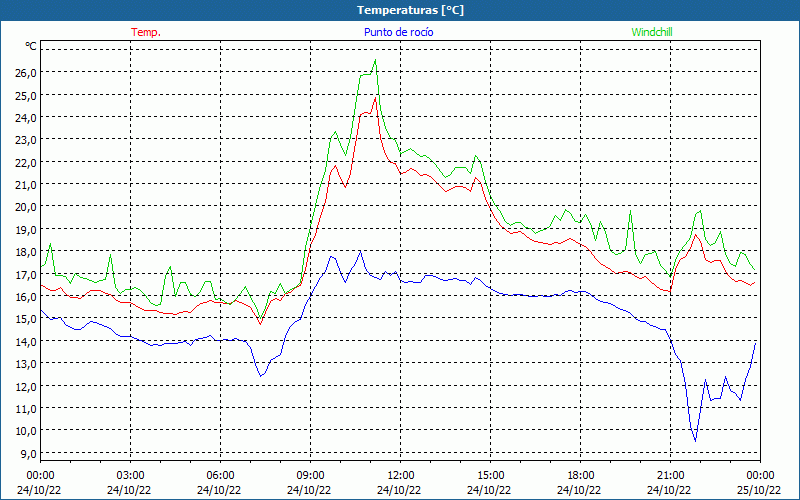Select the blue Punto de rocío legend label

click(399, 32)
